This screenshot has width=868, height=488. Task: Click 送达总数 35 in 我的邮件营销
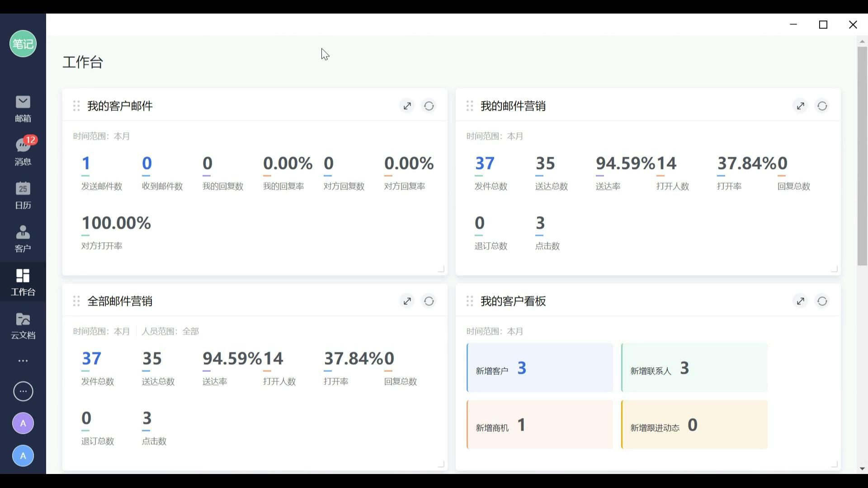(545, 163)
